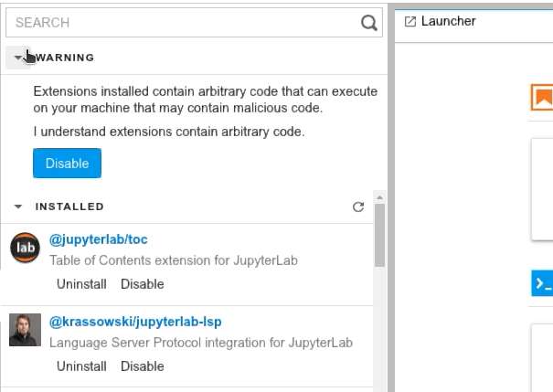The width and height of the screenshot is (553, 392).
Task: Click the krassowski author avatar thumbnail
Action: (x=25, y=330)
